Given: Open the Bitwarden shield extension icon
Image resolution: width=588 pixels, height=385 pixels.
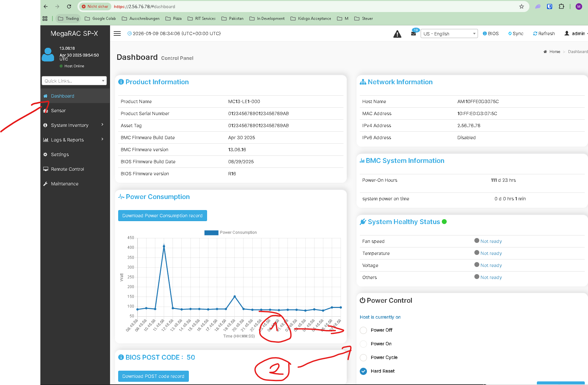Looking at the screenshot, I should click(550, 7).
